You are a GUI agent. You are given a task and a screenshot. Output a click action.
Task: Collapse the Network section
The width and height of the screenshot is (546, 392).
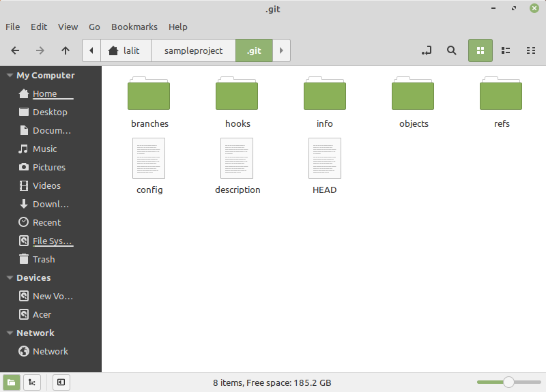(10, 333)
